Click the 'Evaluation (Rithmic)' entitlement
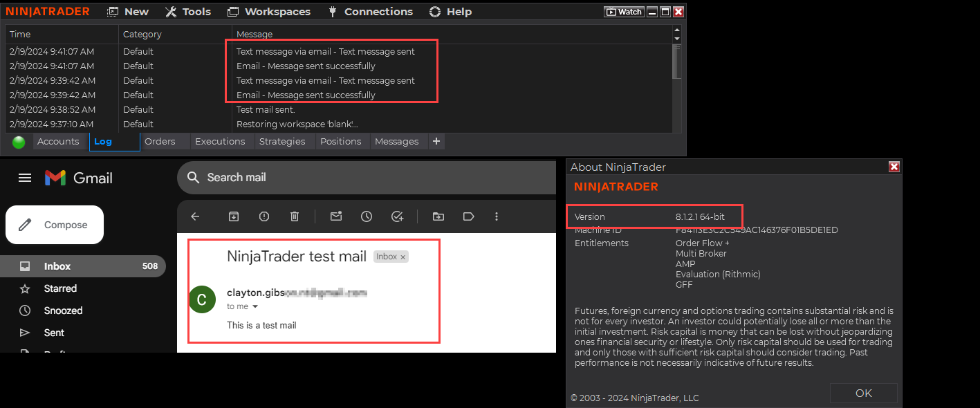 point(718,275)
